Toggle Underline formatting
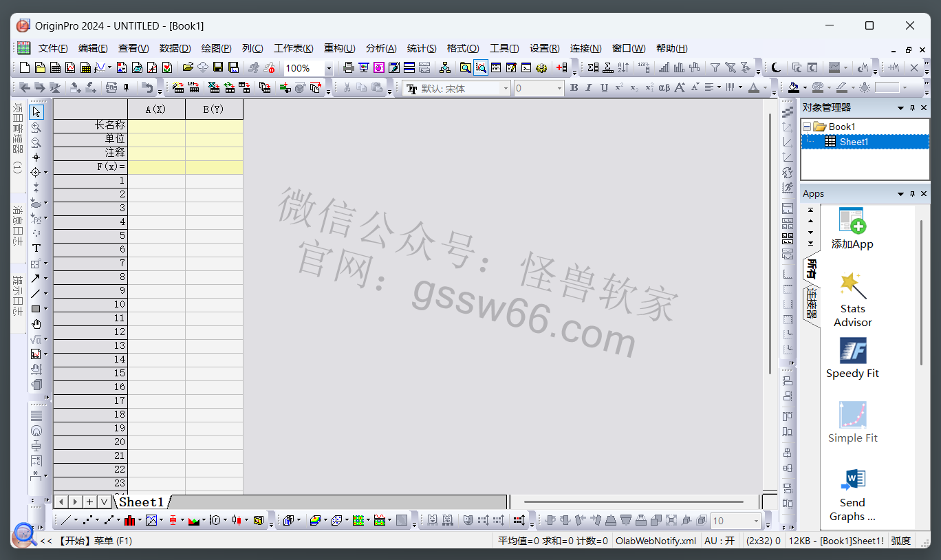 (604, 87)
